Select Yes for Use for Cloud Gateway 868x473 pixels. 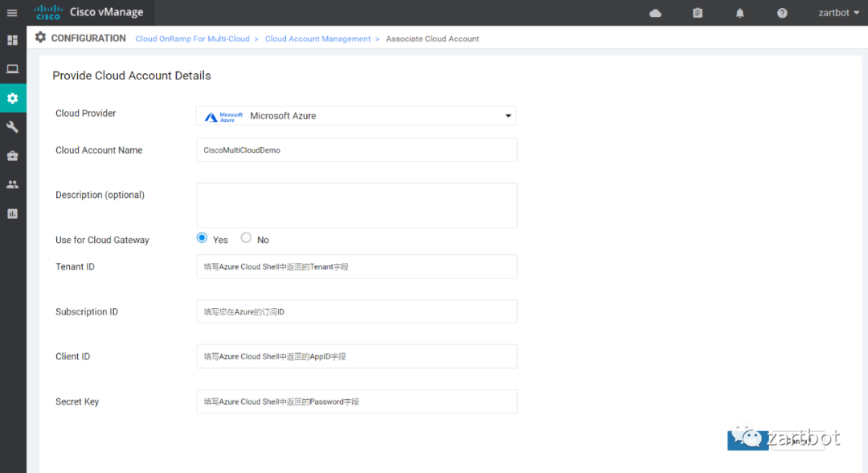(x=202, y=238)
